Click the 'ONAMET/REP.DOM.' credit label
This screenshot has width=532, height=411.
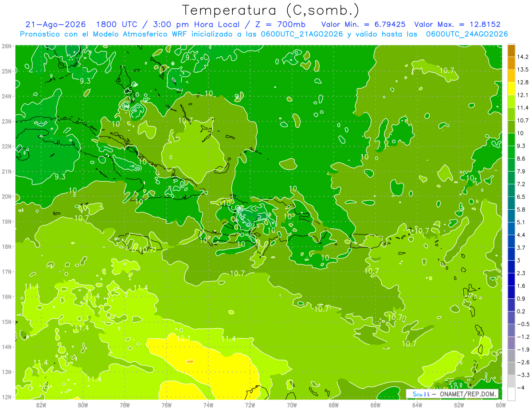(x=468, y=394)
